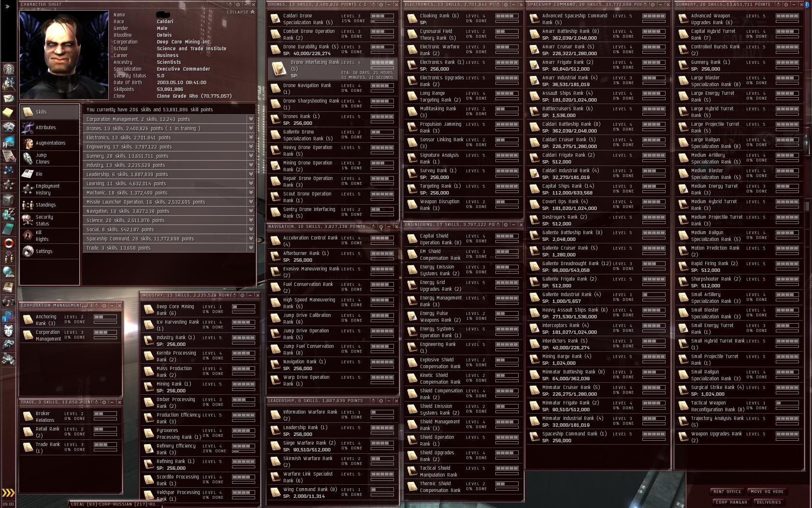Screen dimensions: 812x508
Task: Open the corporation stars icon in sidebar
Action: click(x=8, y=185)
